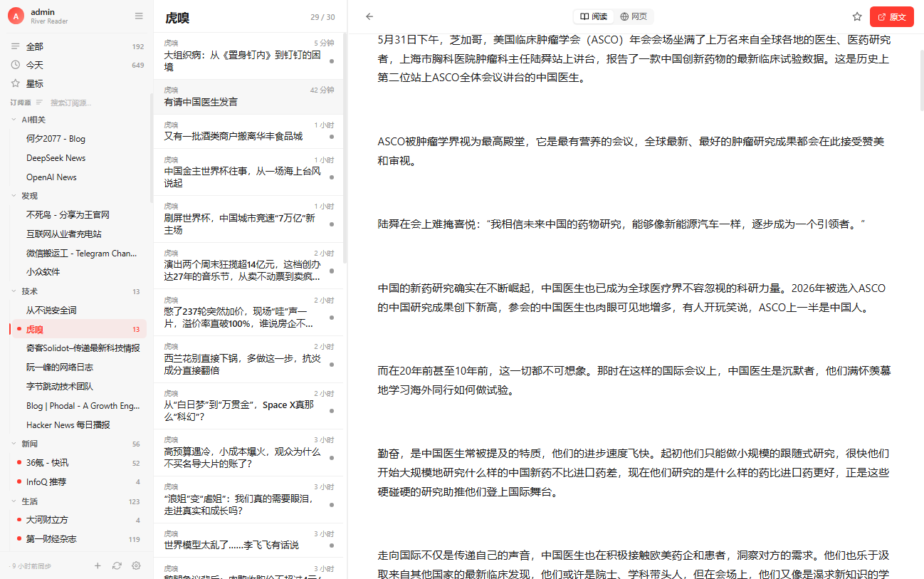Open the 憋了237轮突然加价 article
Screen dimensions: 924x579
click(x=248, y=312)
